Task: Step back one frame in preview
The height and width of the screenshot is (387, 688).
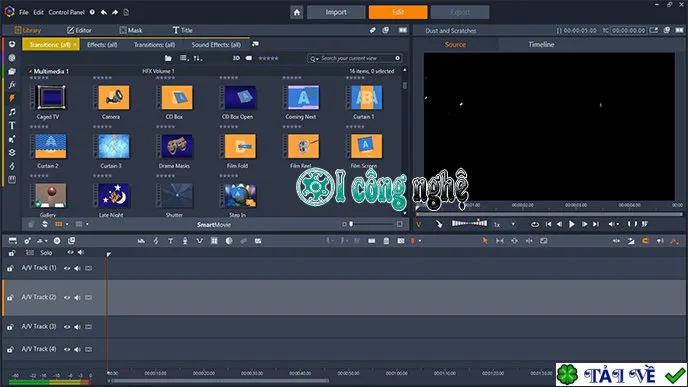Action: [x=559, y=224]
